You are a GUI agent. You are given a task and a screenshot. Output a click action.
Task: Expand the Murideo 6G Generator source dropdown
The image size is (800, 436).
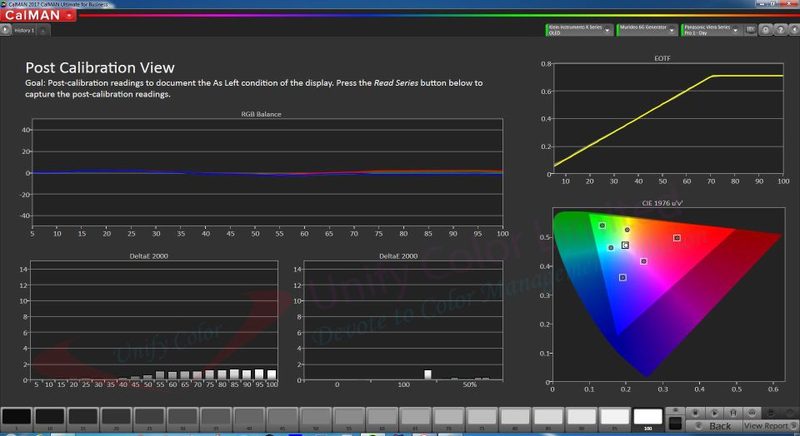pyautogui.click(x=646, y=30)
